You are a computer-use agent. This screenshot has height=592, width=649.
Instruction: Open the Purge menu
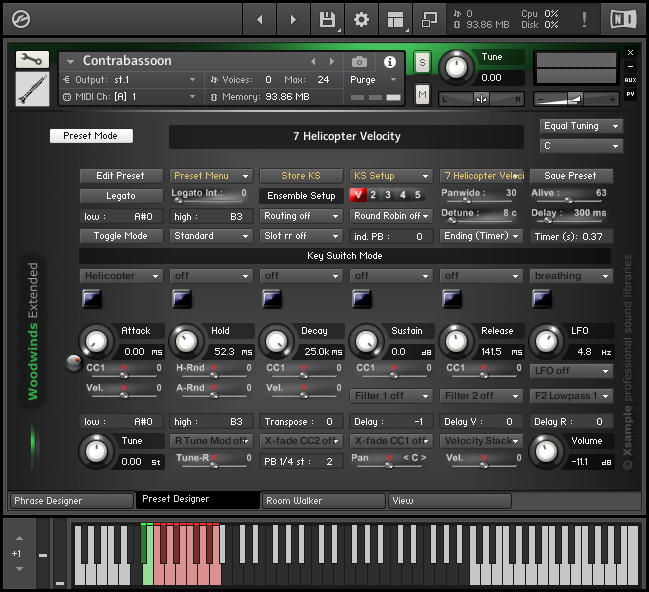(x=373, y=80)
